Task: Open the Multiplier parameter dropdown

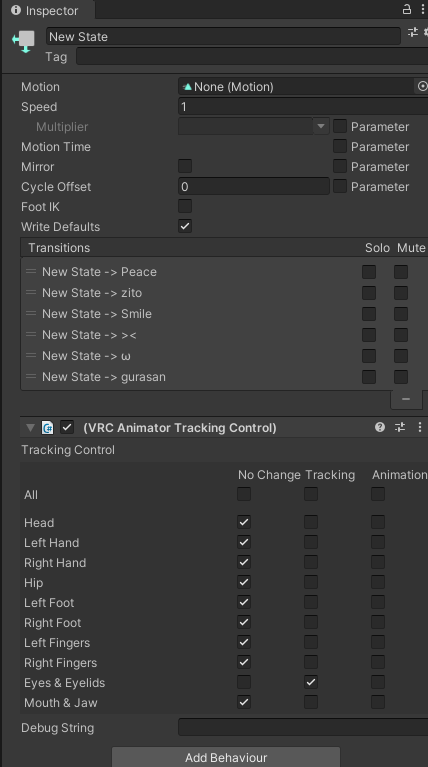Action: [x=320, y=126]
